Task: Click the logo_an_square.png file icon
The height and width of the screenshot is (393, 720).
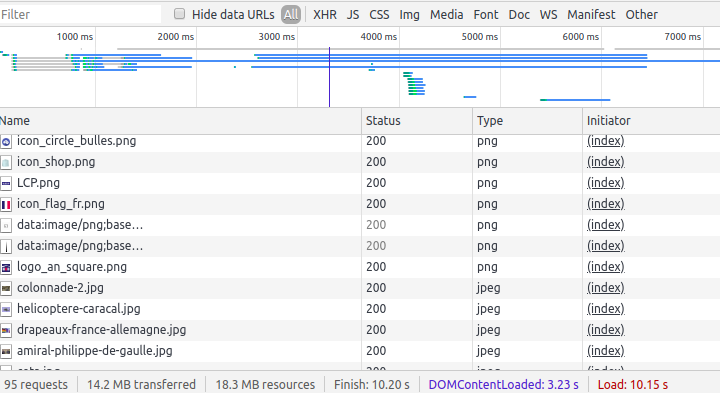Action: [6, 268]
